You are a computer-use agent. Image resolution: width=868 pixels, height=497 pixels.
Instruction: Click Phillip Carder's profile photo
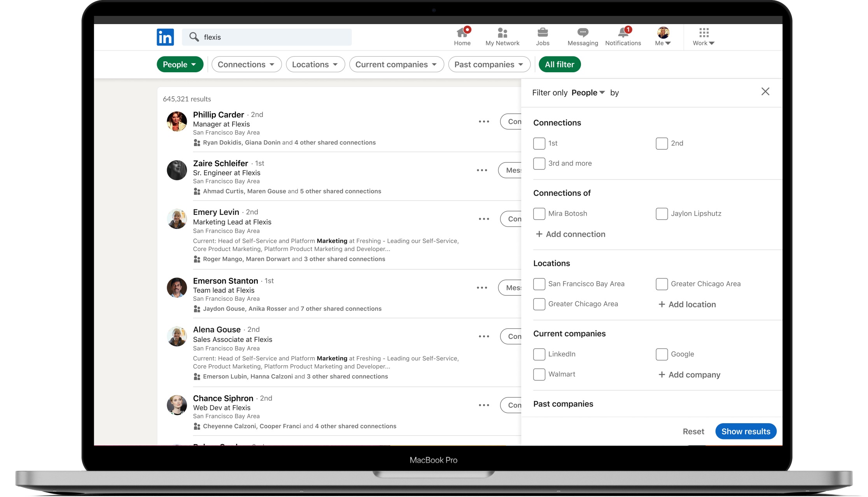click(x=177, y=122)
